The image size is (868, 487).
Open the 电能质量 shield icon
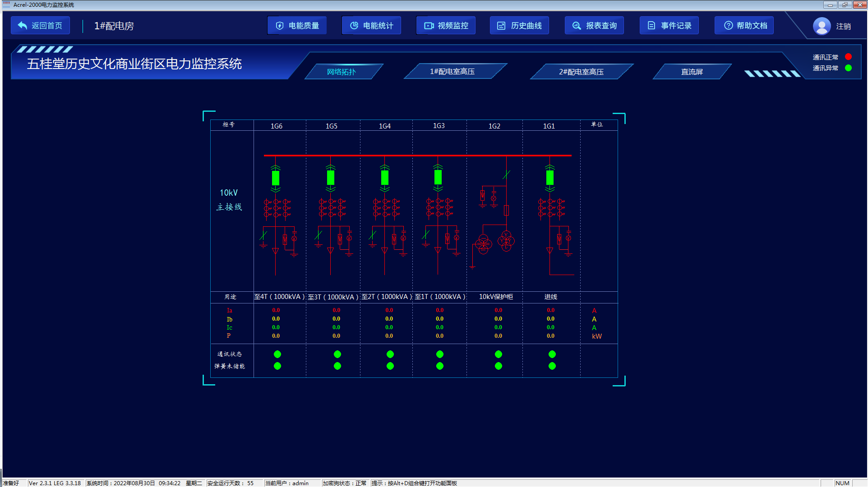pos(280,26)
